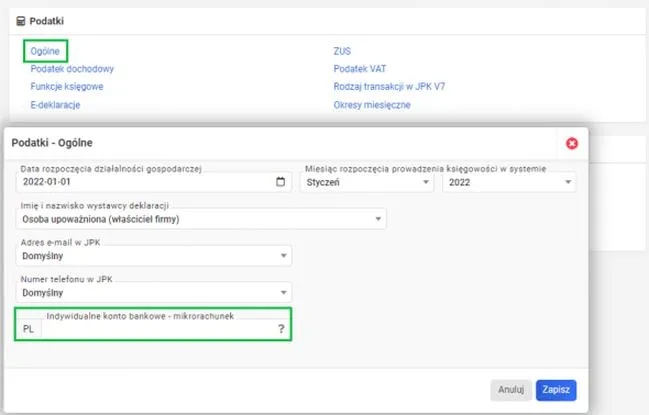The image size is (649, 415).
Task: Open ZUS settings link
Action: [342, 51]
